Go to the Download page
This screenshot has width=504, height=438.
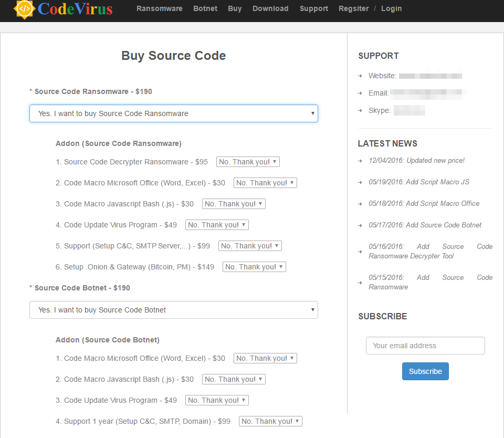pyautogui.click(x=270, y=8)
